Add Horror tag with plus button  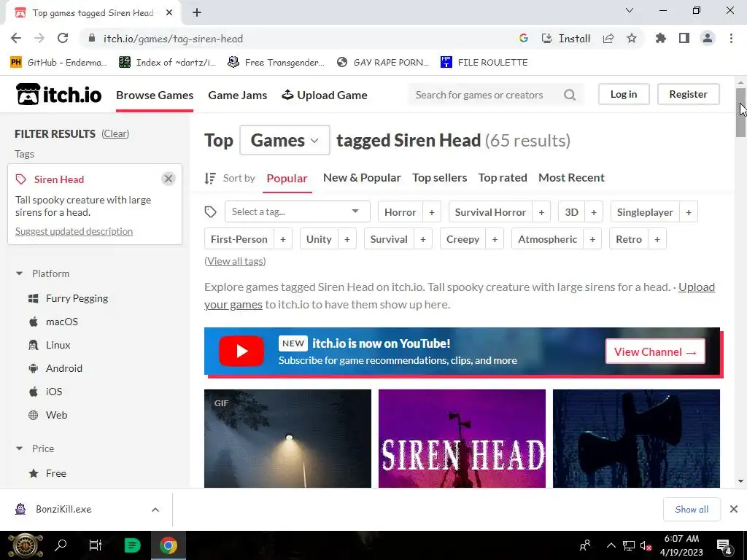(432, 212)
